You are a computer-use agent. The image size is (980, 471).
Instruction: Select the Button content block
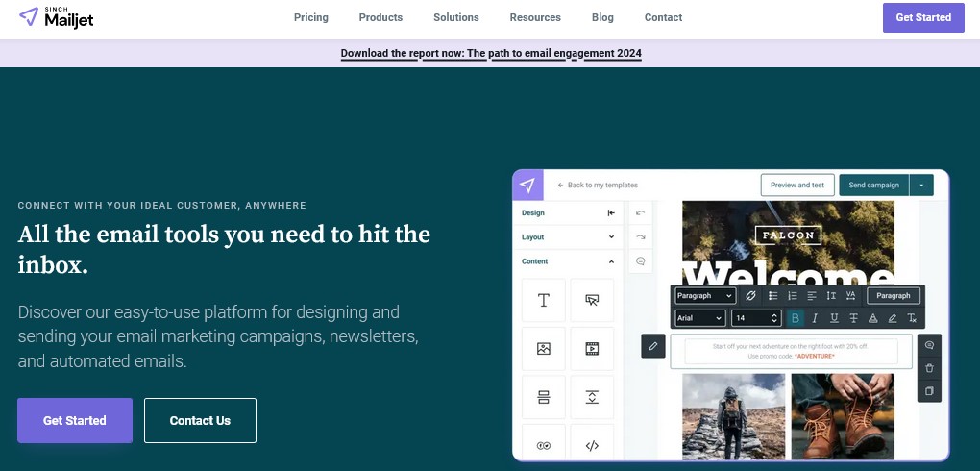coord(592,300)
